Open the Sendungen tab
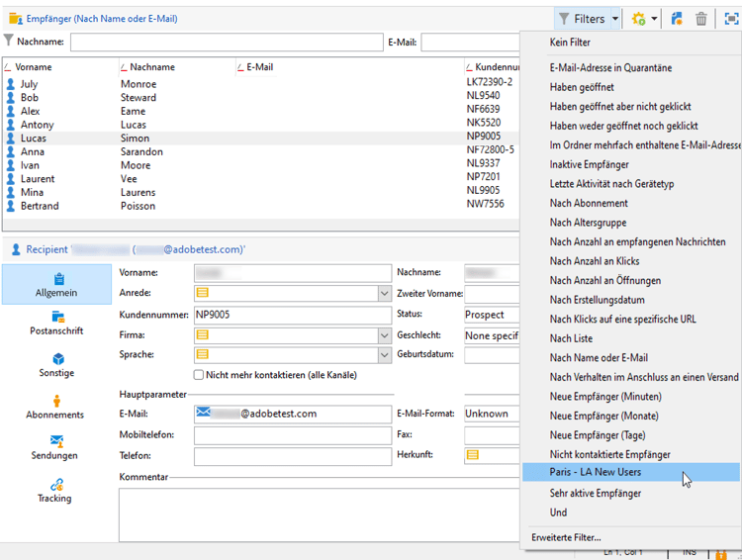The height and width of the screenshot is (560, 742). click(54, 448)
